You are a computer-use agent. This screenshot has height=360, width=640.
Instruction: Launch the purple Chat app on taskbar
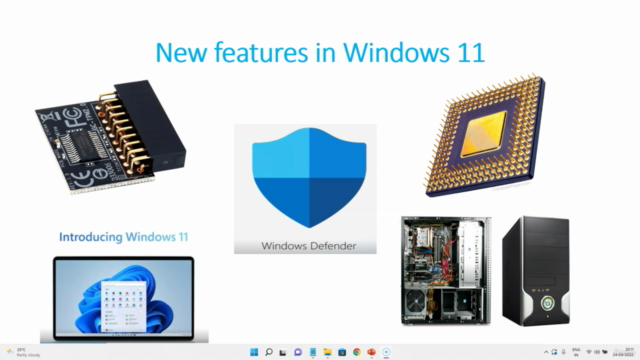(x=298, y=352)
